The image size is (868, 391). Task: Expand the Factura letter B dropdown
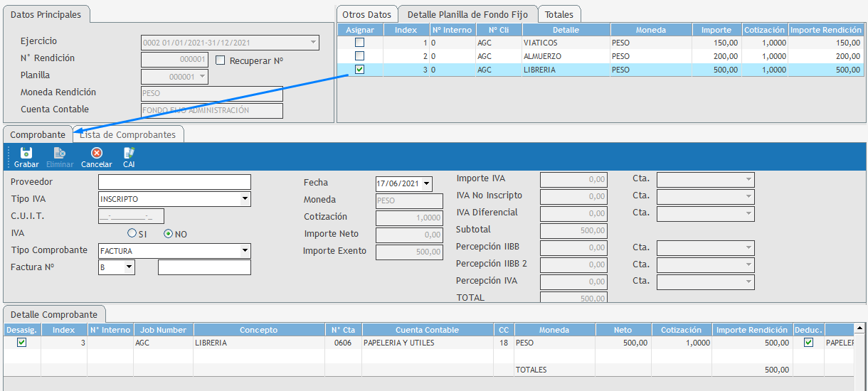pyautogui.click(x=129, y=267)
